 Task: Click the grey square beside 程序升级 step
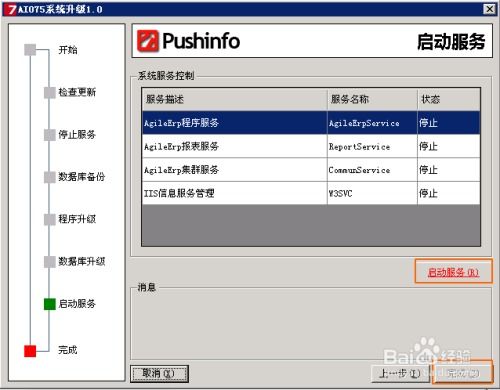coord(50,219)
